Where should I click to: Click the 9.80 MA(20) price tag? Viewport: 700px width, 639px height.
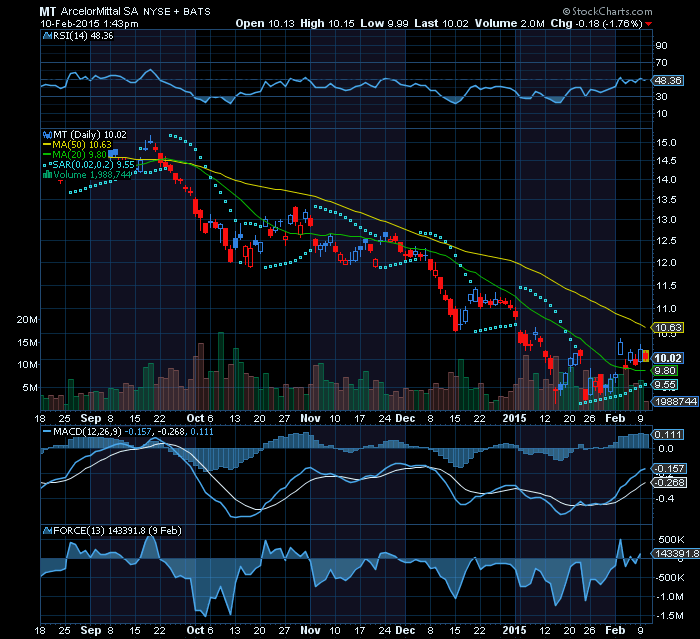click(665, 371)
